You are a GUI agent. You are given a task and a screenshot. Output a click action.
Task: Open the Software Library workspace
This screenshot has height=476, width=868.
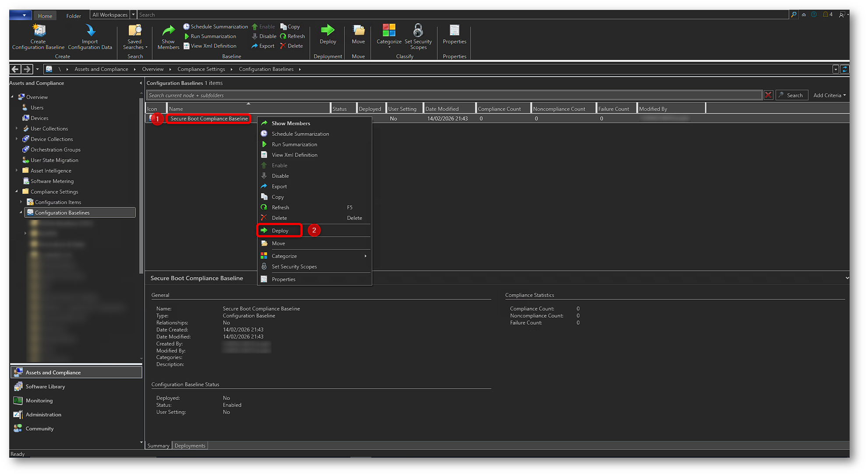coord(45,386)
